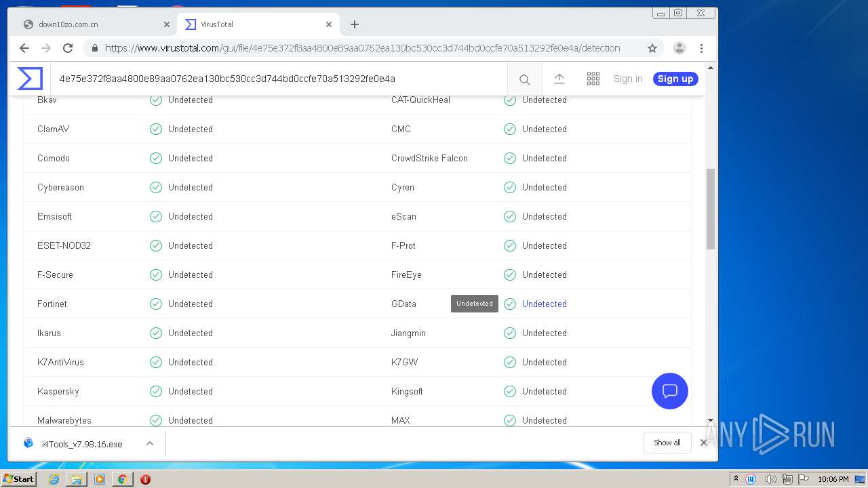The height and width of the screenshot is (488, 868).
Task: Open the Chrome three-dot menu
Action: point(702,48)
